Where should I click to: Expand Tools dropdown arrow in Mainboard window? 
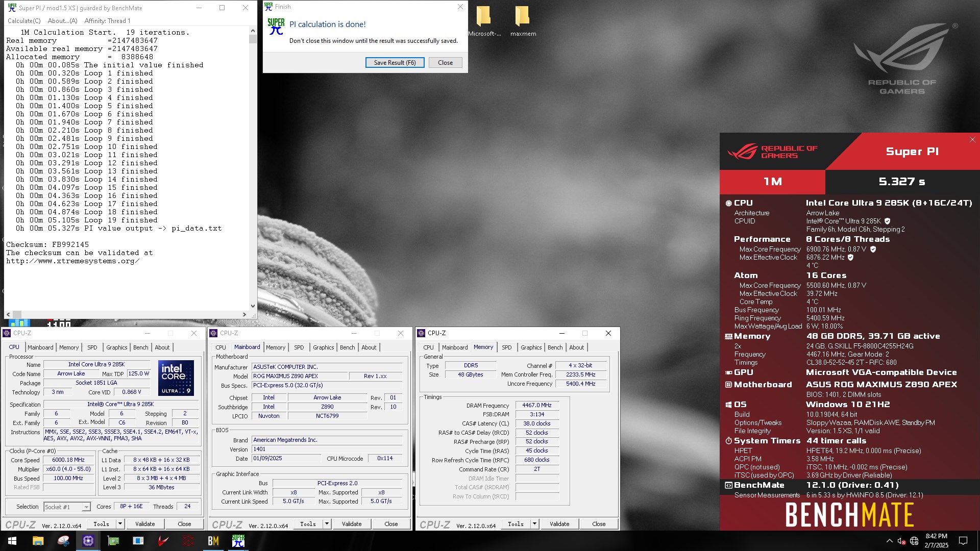(x=327, y=523)
